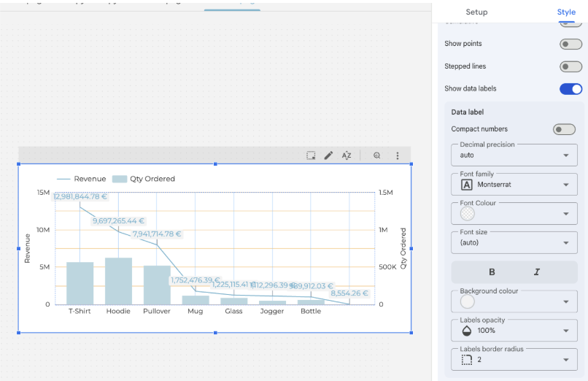
Task: Disable the Show data labels toggle
Action: 570,89
